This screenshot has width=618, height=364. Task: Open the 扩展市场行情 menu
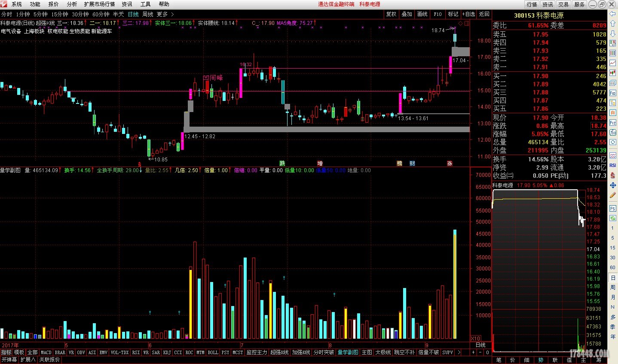pyautogui.click(x=100, y=4)
